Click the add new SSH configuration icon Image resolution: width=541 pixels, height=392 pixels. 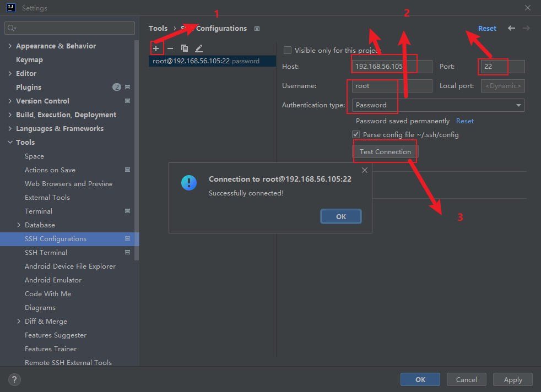pos(157,48)
